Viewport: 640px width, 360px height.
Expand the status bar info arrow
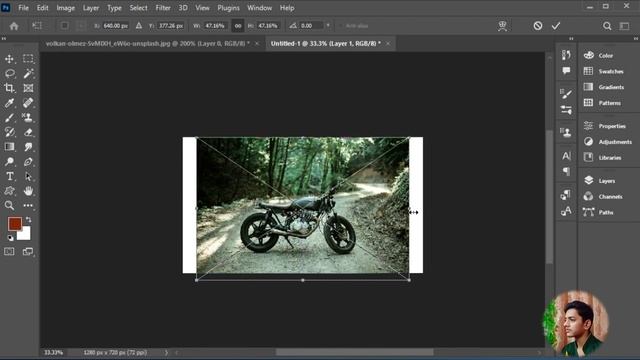point(166,352)
